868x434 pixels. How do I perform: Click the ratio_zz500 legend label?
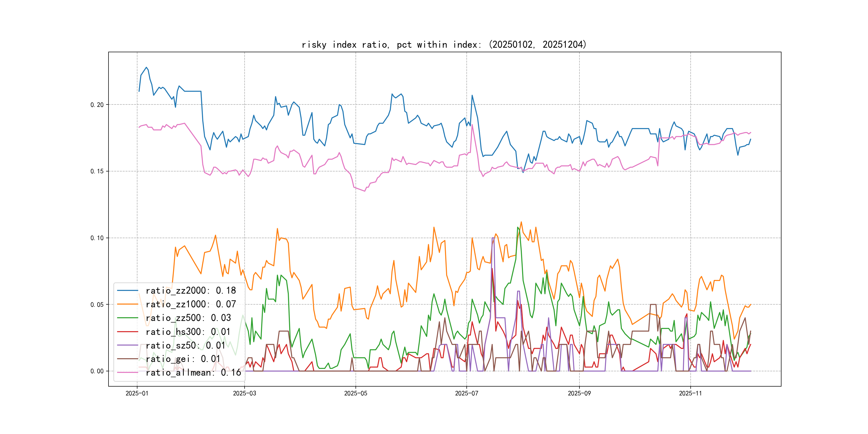(x=188, y=318)
